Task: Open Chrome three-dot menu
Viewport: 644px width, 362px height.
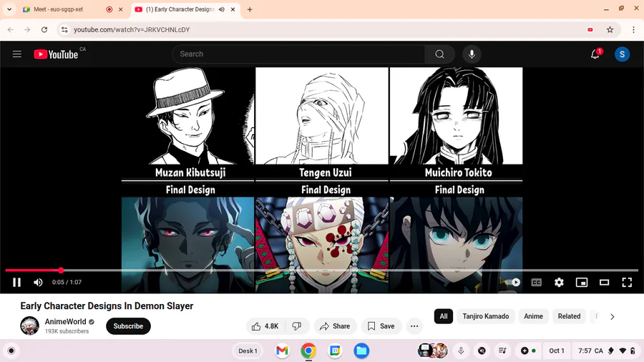Action: (x=633, y=29)
